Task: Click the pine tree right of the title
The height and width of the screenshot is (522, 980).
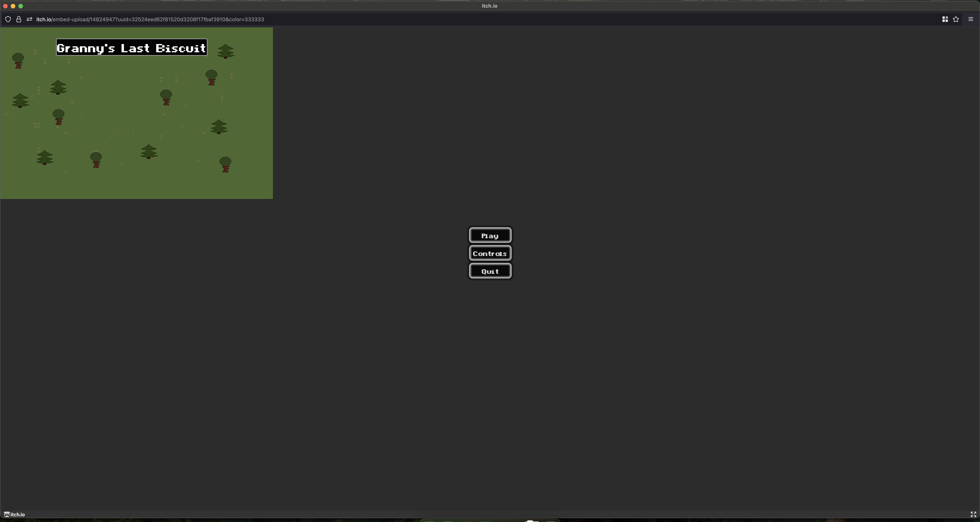Action: (226, 51)
